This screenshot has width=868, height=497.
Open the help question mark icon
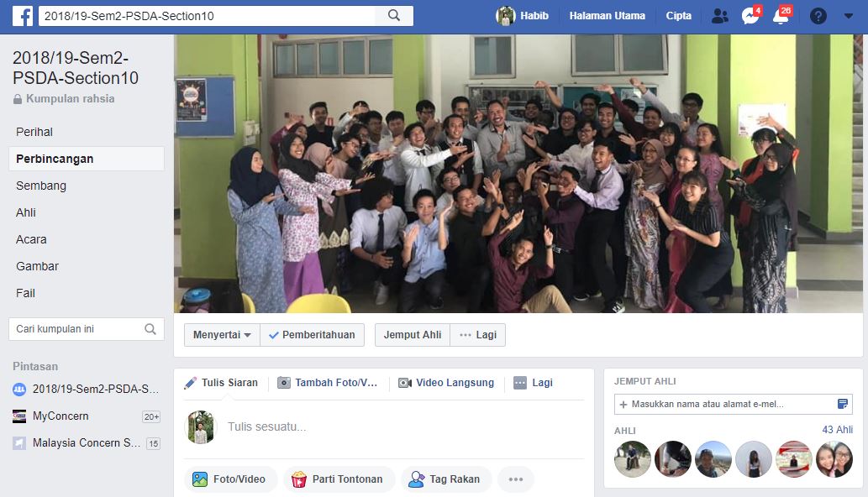pyautogui.click(x=818, y=16)
